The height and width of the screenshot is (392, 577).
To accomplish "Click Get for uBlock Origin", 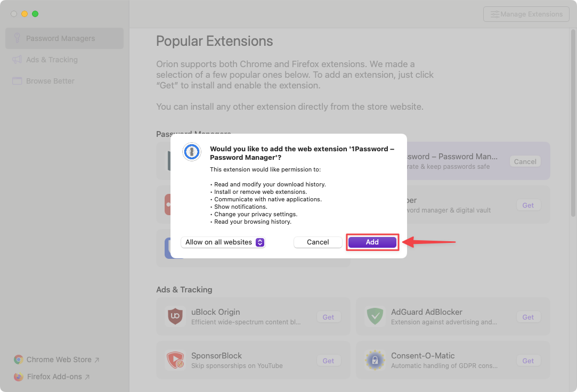I will coord(328,317).
